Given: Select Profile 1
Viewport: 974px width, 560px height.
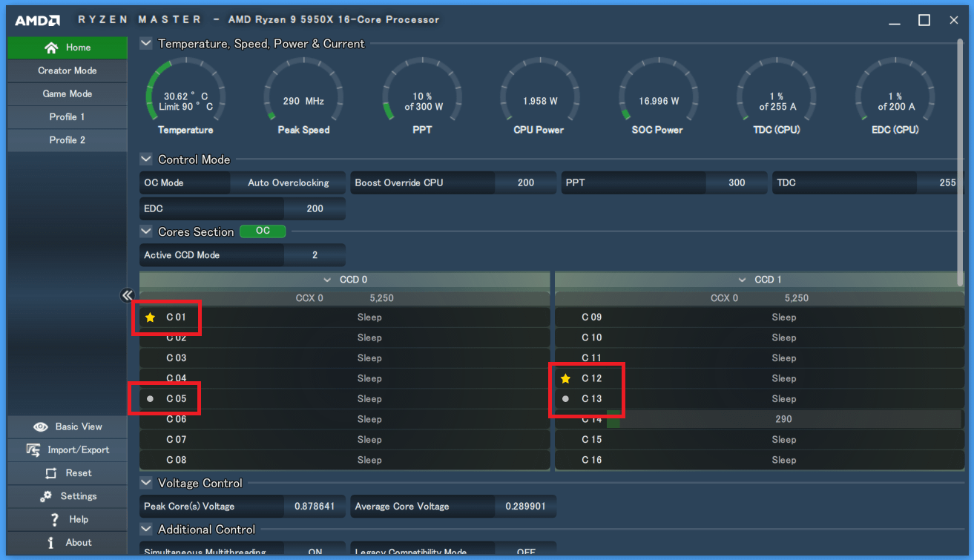Looking at the screenshot, I should click(x=68, y=117).
